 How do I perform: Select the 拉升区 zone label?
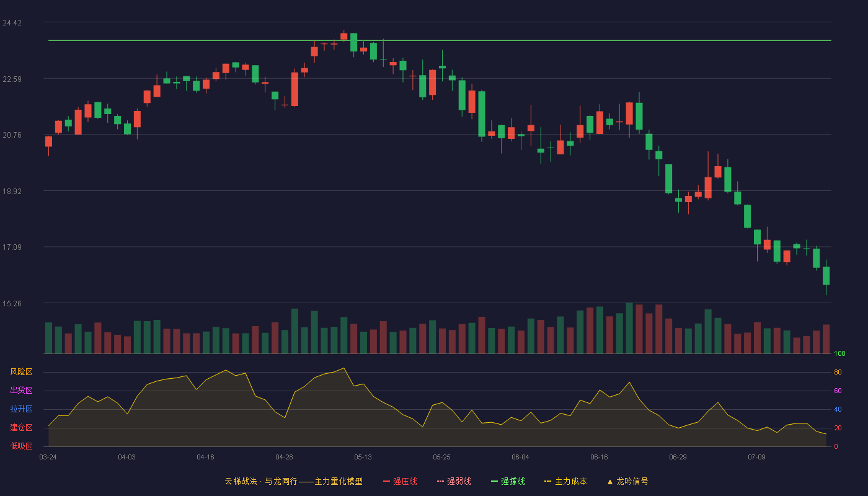coord(21,409)
